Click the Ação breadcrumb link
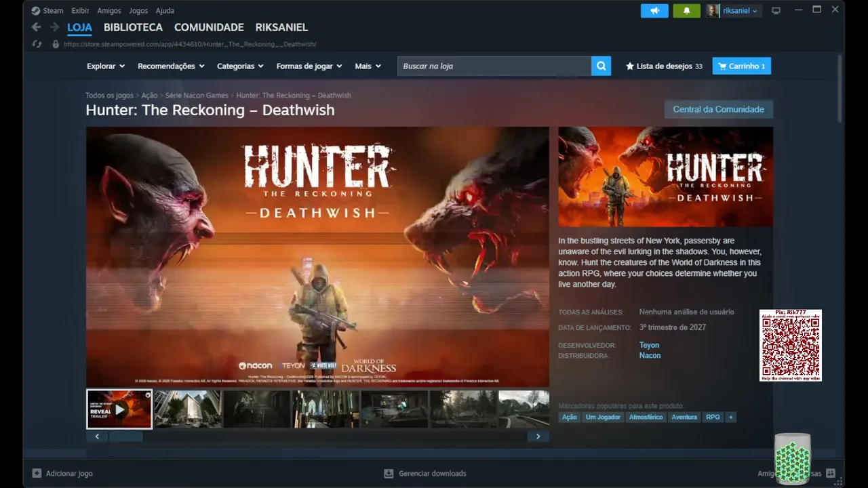Viewport: 868px width, 488px height. pyautogui.click(x=149, y=96)
